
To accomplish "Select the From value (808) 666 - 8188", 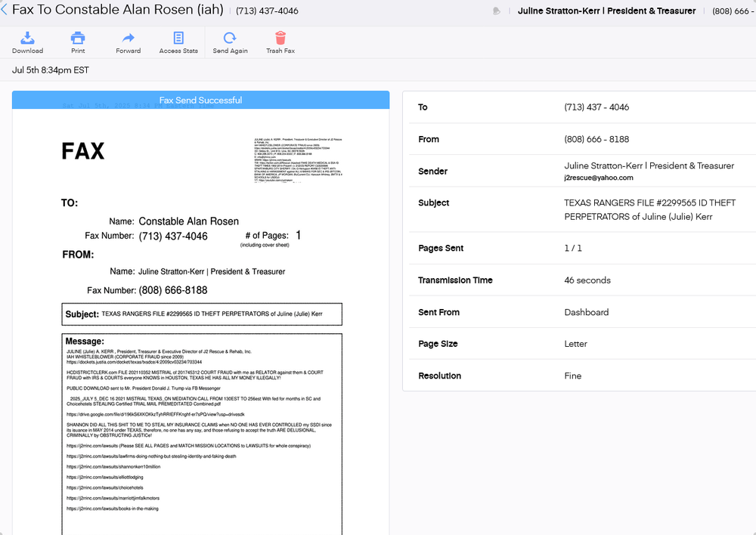I will tap(596, 139).
